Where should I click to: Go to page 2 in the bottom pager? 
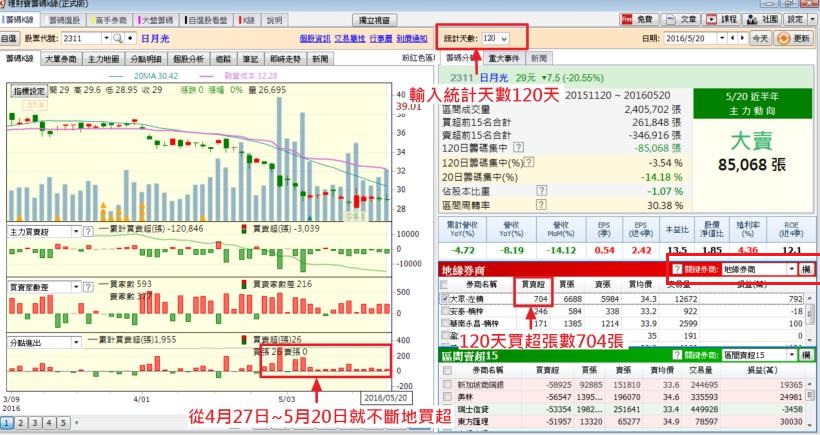click(20, 422)
